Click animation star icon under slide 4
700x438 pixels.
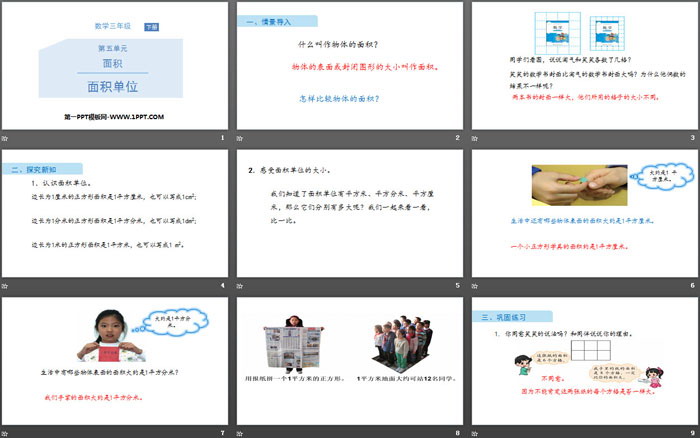[4, 286]
